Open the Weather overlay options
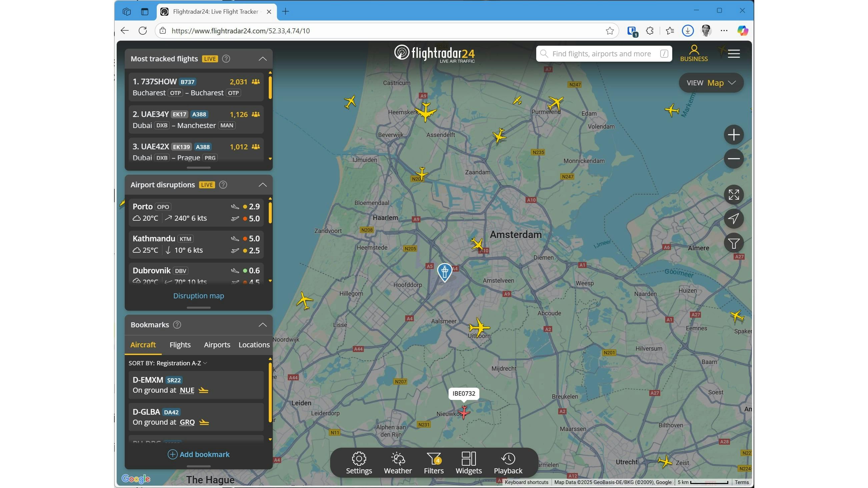The height and width of the screenshot is (488, 868). point(397,463)
